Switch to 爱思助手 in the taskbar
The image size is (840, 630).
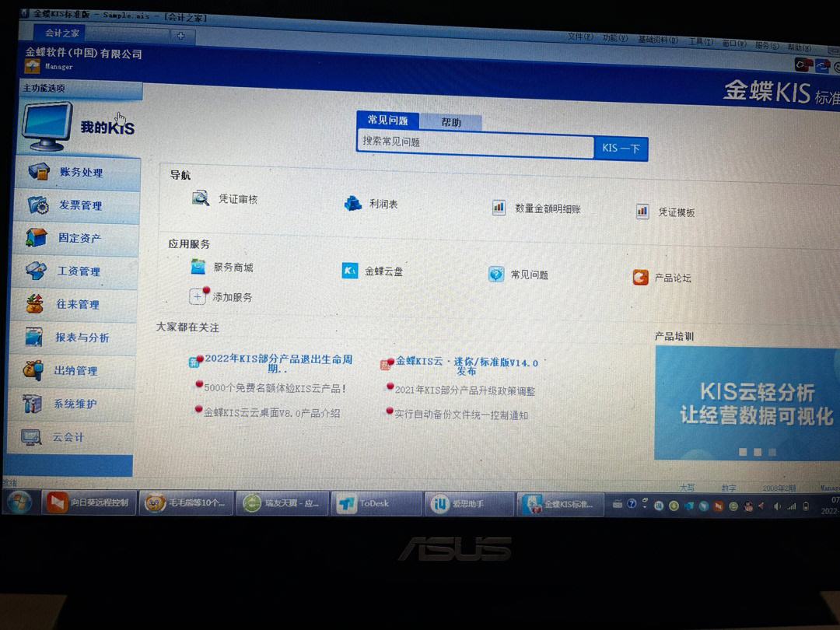pyautogui.click(x=469, y=504)
